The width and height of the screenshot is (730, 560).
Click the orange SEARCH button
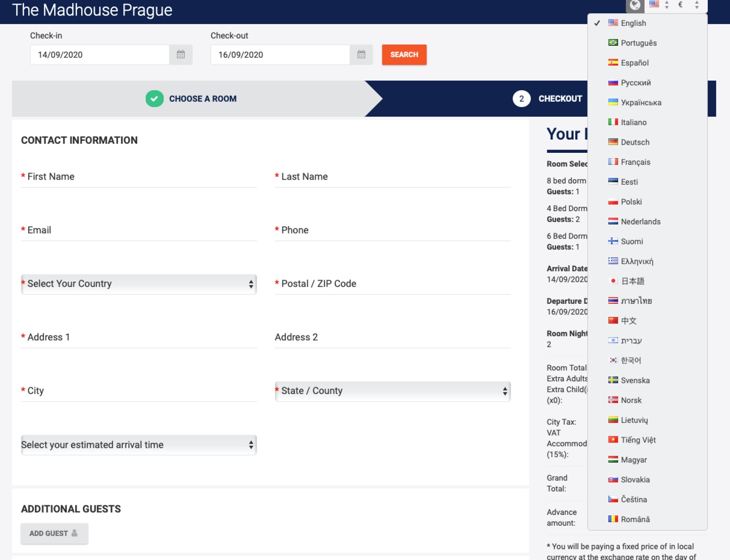[404, 55]
